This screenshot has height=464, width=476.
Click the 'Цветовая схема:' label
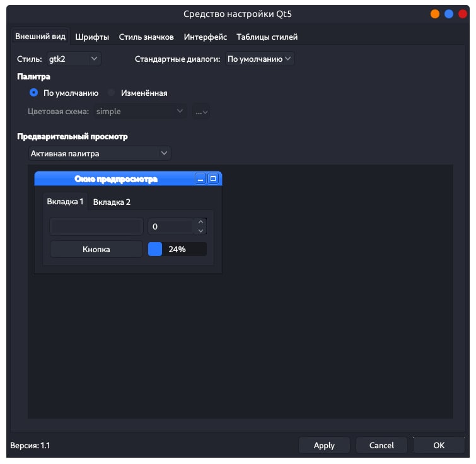[58, 112]
